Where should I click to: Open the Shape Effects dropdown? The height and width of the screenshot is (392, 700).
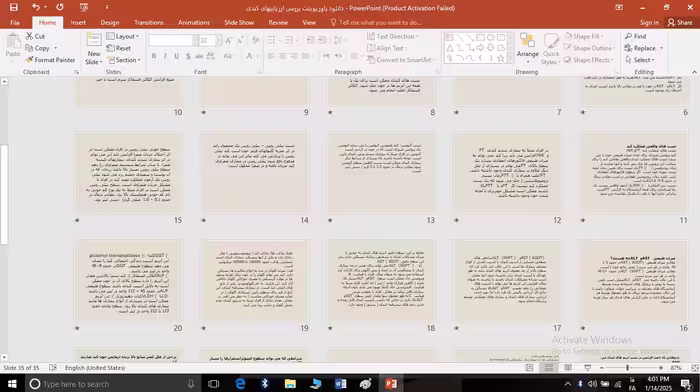pos(589,60)
